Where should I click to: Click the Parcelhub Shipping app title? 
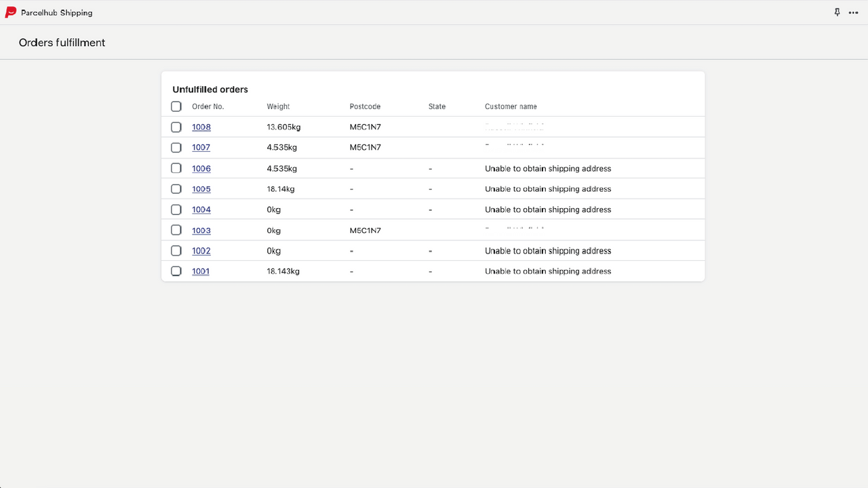[x=57, y=13]
